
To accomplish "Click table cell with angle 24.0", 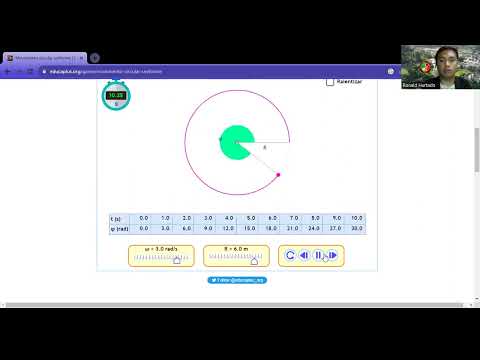I will (314, 229).
